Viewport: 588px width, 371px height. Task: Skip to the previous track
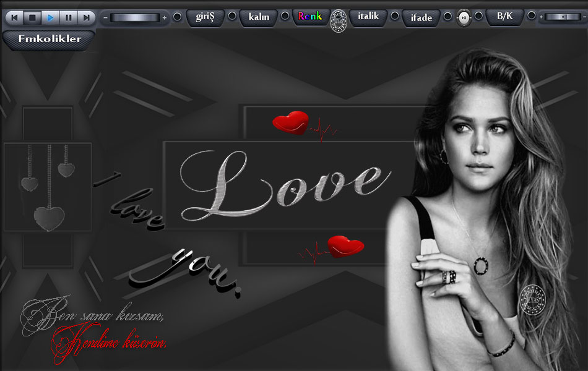[x=15, y=18]
